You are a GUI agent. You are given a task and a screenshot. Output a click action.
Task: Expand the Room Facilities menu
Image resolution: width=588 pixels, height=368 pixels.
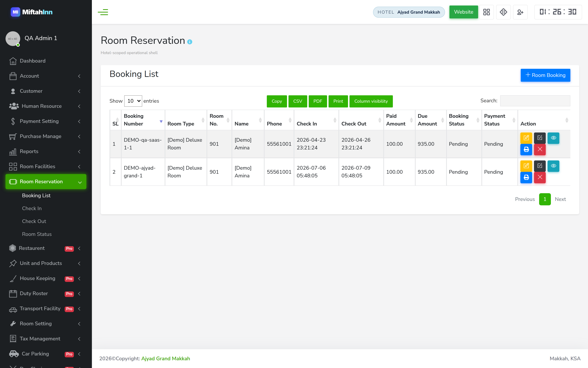coord(46,167)
